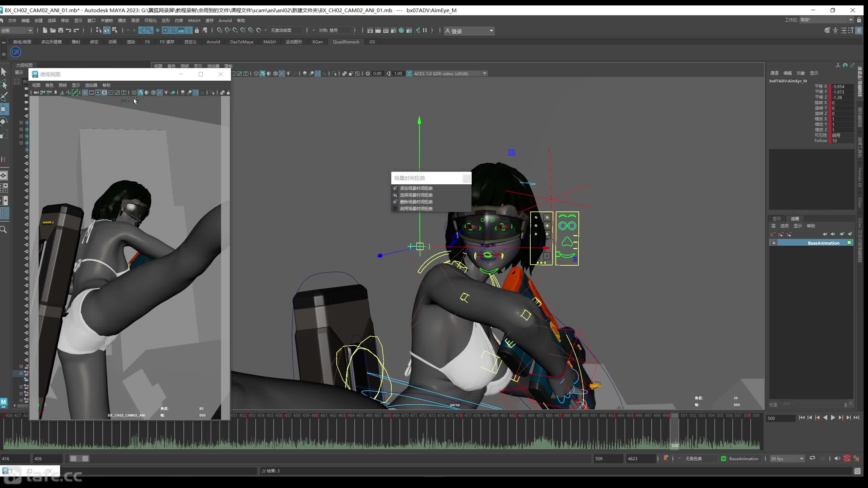Save the scene with the floppy icon
Image resolution: width=868 pixels, height=488 pixels.
61,30
